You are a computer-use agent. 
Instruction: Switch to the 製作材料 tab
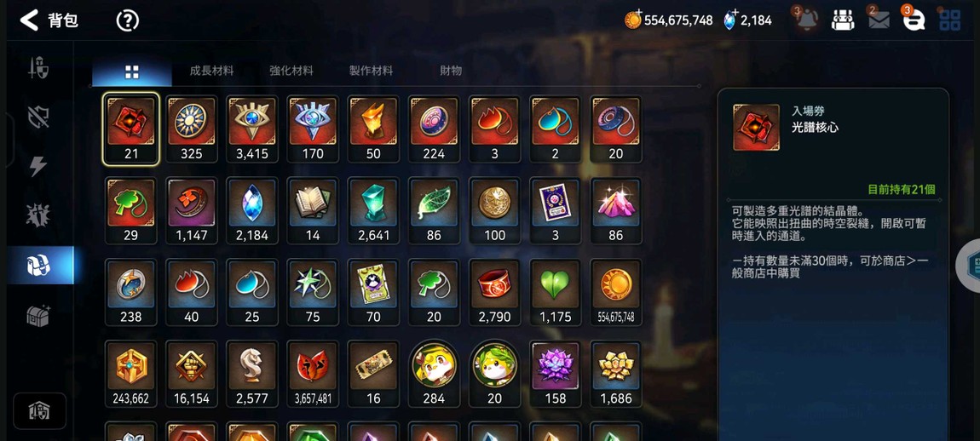tap(371, 71)
